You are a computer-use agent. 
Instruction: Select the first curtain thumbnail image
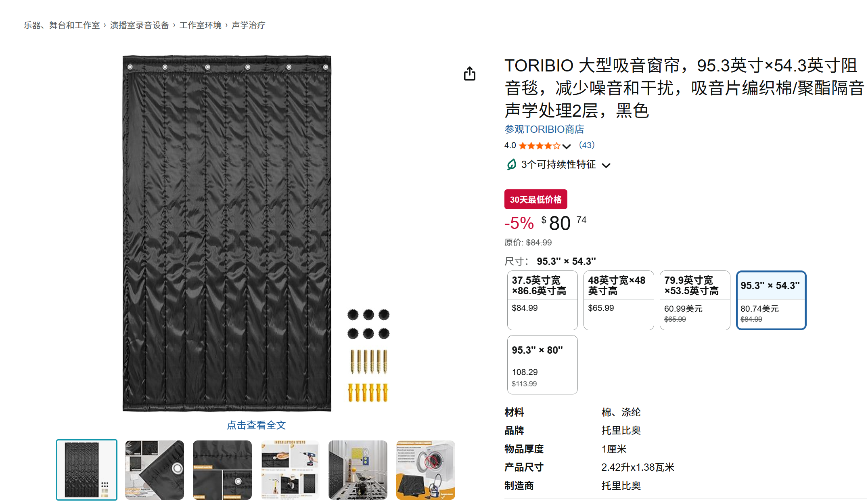pyautogui.click(x=87, y=470)
